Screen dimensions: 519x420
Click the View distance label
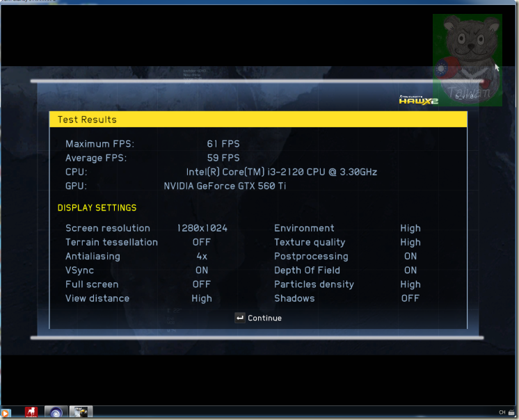[97, 298]
